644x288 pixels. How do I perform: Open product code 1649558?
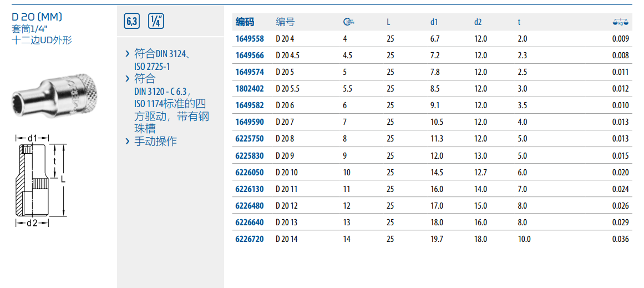pos(250,39)
